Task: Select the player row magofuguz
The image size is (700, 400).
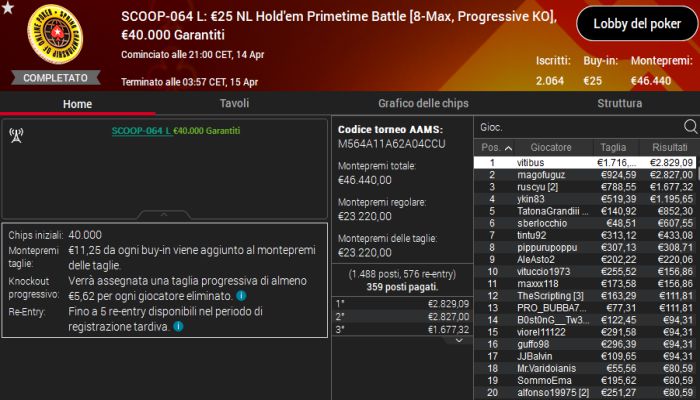Action: [x=585, y=175]
